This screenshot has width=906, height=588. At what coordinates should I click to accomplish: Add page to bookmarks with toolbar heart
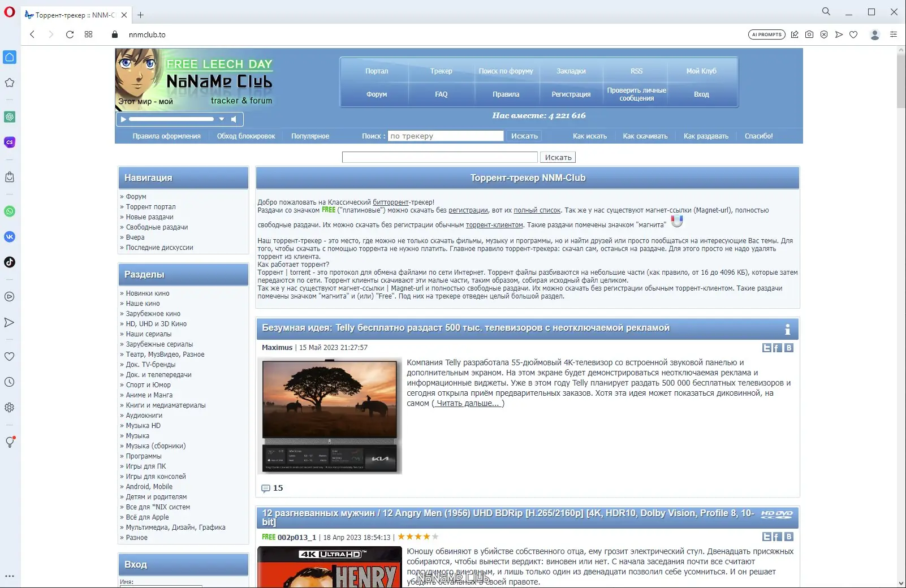(853, 34)
